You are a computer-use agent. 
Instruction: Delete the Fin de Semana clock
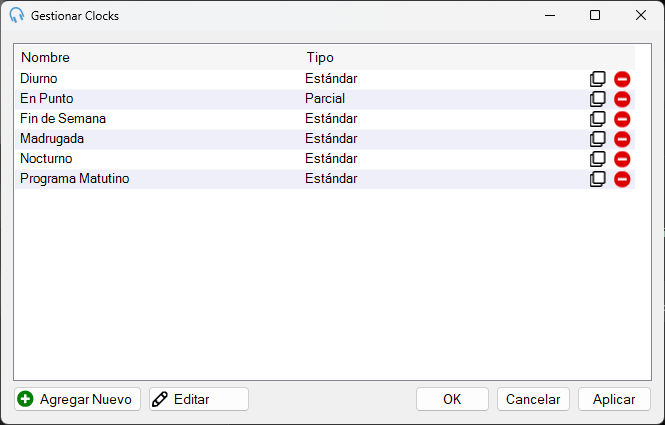click(x=622, y=119)
